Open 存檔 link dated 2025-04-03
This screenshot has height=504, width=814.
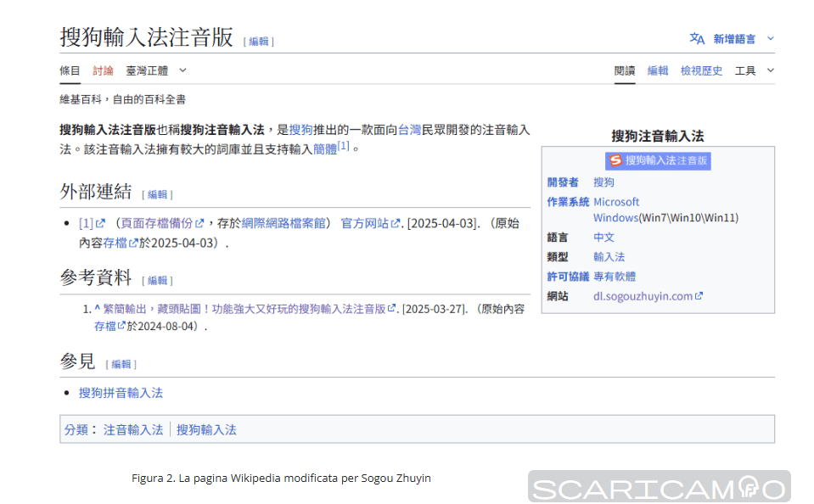coord(115,243)
